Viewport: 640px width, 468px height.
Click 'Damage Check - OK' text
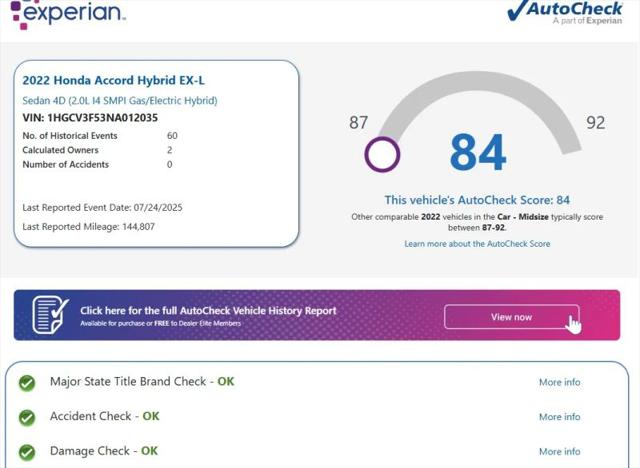click(x=104, y=451)
